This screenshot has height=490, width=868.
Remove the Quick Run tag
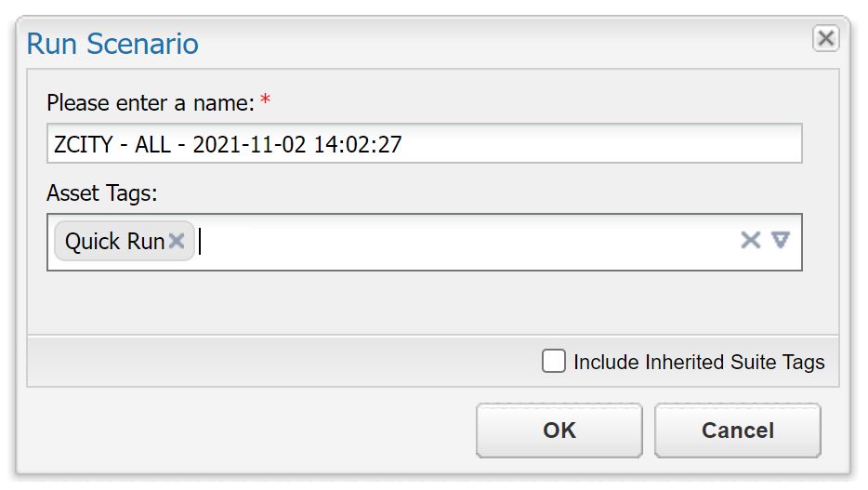[177, 241]
